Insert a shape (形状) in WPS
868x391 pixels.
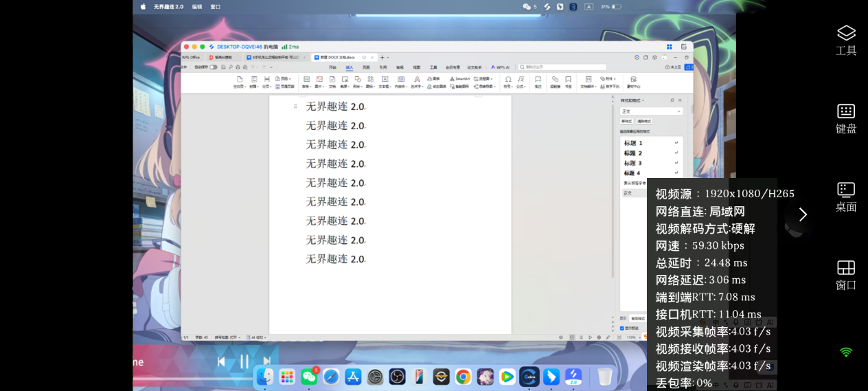(x=357, y=83)
